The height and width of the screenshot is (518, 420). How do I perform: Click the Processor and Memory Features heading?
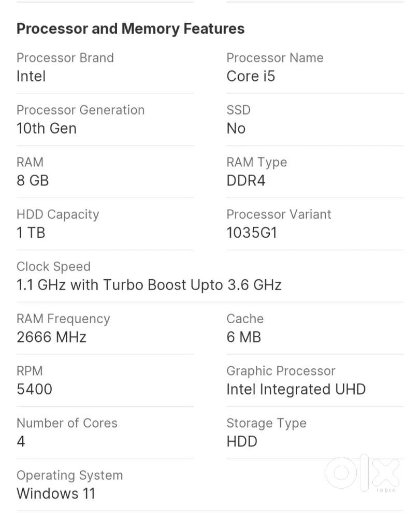[x=131, y=28]
